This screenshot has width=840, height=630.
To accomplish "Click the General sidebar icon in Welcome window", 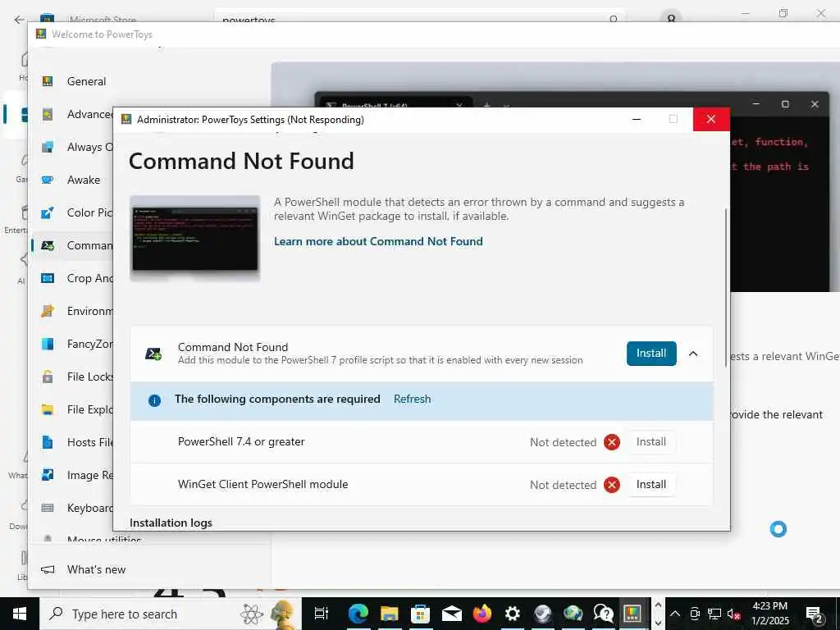I will tap(48, 81).
